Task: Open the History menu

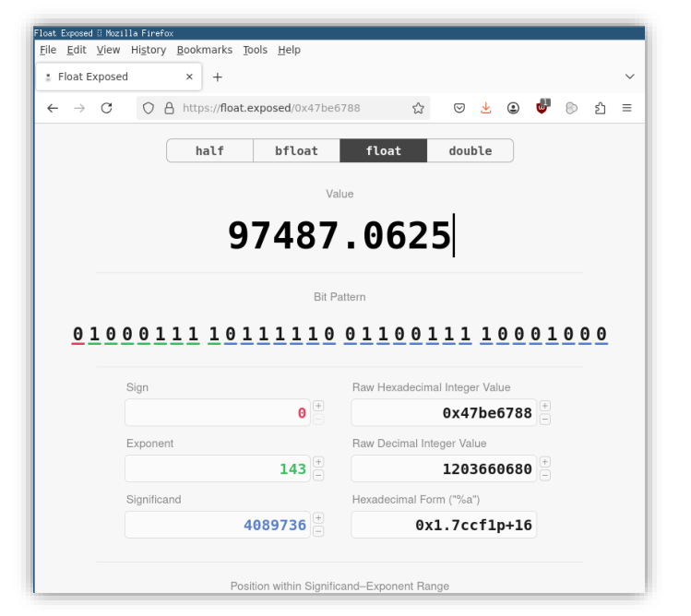Action: pyautogui.click(x=149, y=50)
